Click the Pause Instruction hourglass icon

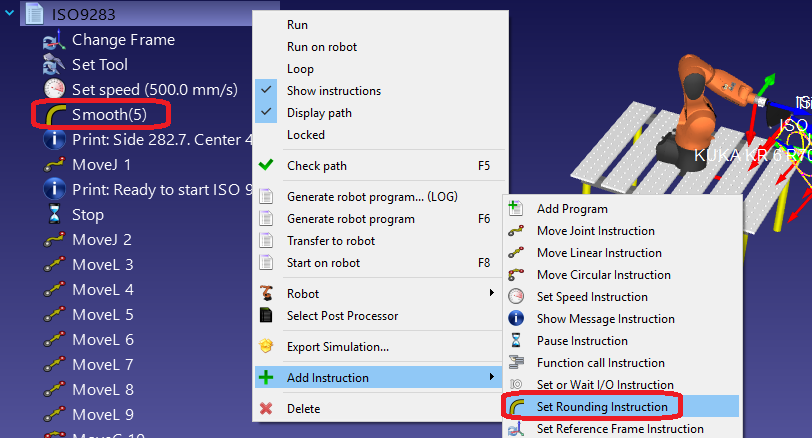517,341
